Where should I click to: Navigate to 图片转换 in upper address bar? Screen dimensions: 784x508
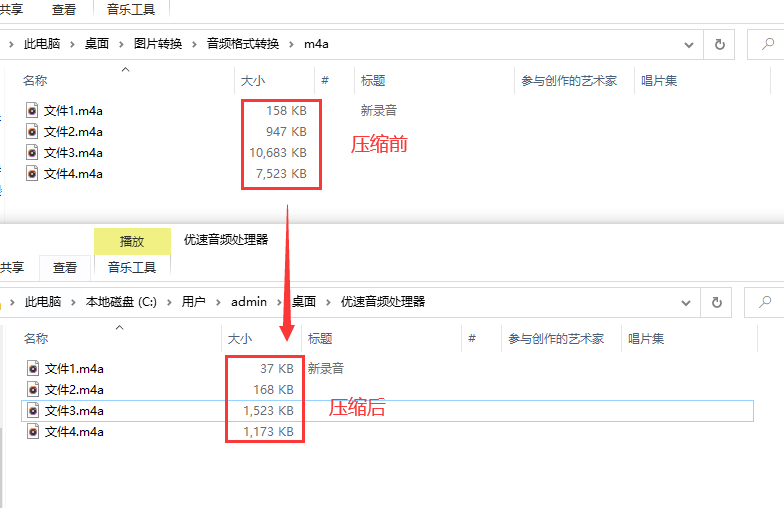tap(158, 44)
